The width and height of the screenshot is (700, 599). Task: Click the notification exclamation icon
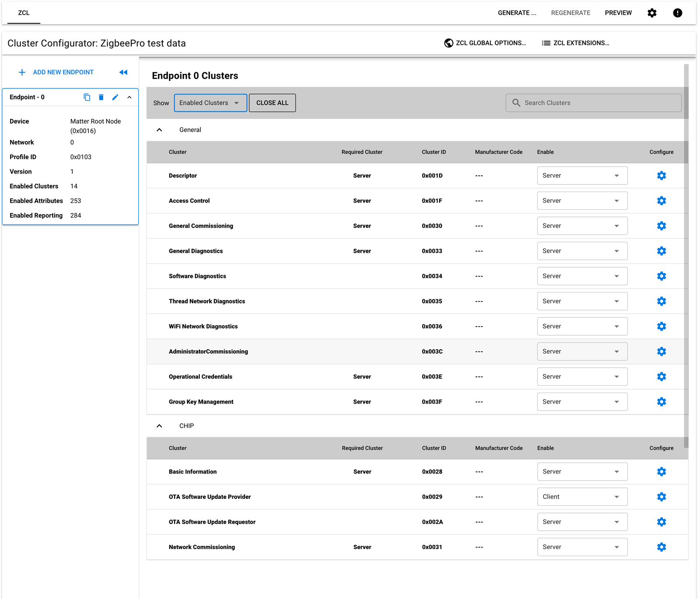click(x=677, y=13)
